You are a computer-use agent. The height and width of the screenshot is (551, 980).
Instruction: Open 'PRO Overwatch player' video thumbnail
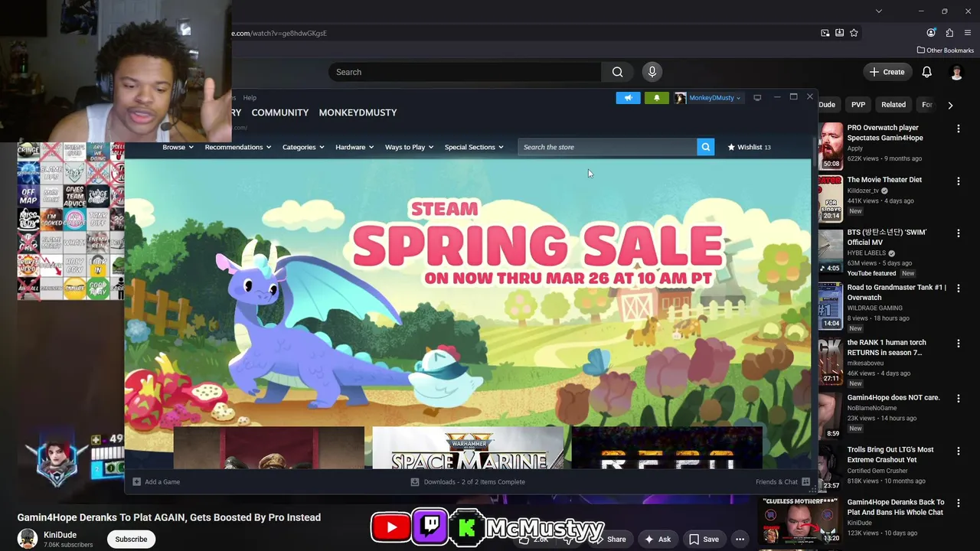pyautogui.click(x=830, y=145)
